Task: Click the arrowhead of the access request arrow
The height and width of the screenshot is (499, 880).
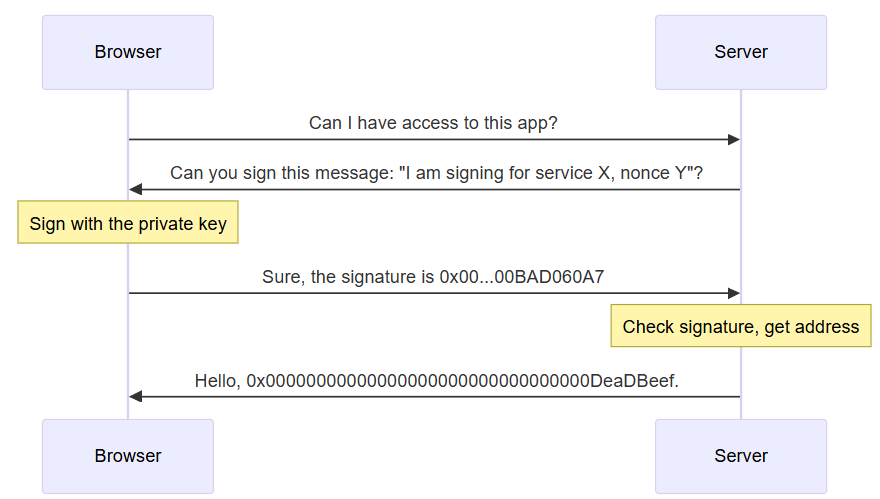Action: pyautogui.click(x=734, y=140)
